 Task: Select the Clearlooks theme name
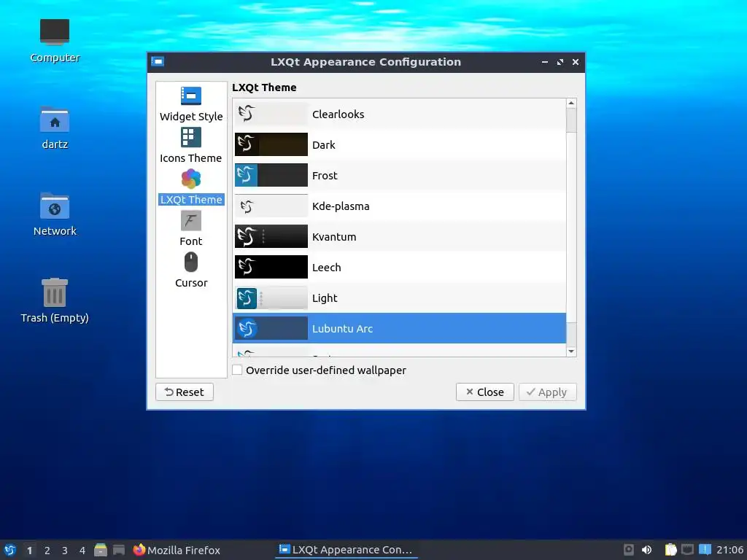[338, 114]
